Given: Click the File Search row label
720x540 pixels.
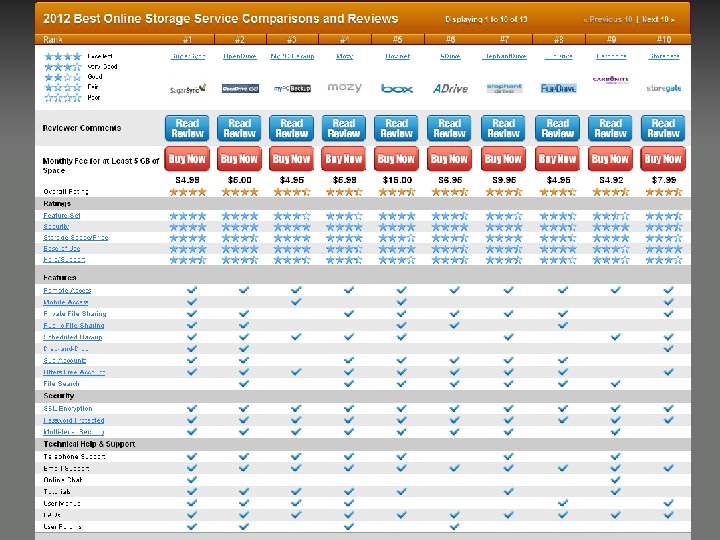Looking at the screenshot, I should point(62,383).
